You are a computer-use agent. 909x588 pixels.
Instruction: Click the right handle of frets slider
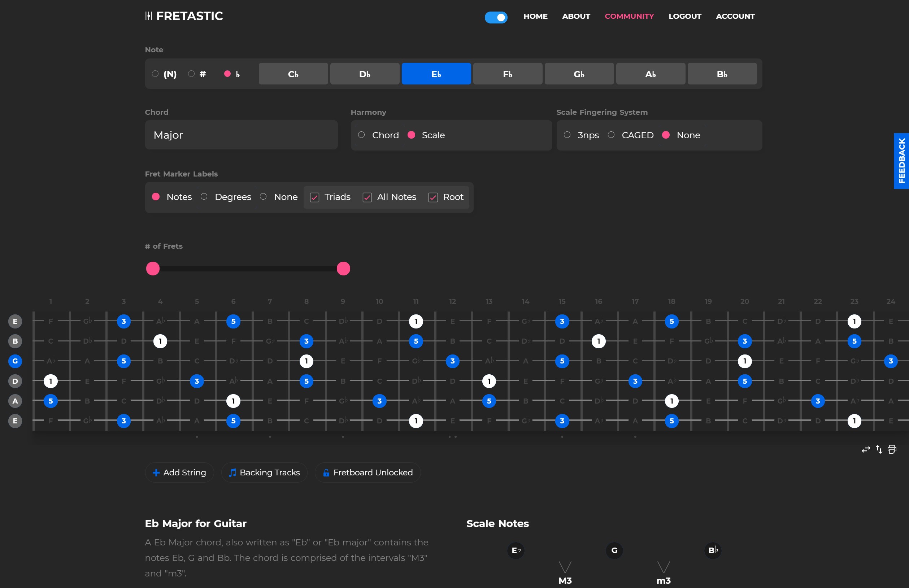343,269
